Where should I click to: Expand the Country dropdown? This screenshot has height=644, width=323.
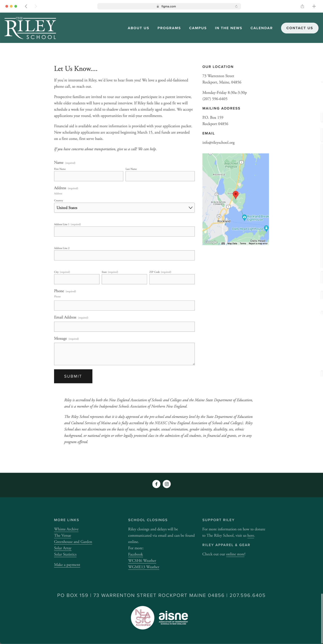pos(124,208)
